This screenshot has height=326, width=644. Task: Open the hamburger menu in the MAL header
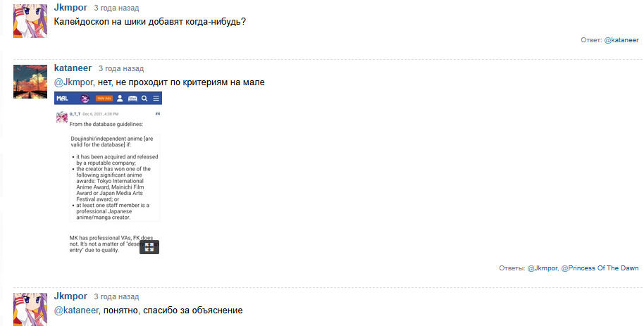coord(156,98)
